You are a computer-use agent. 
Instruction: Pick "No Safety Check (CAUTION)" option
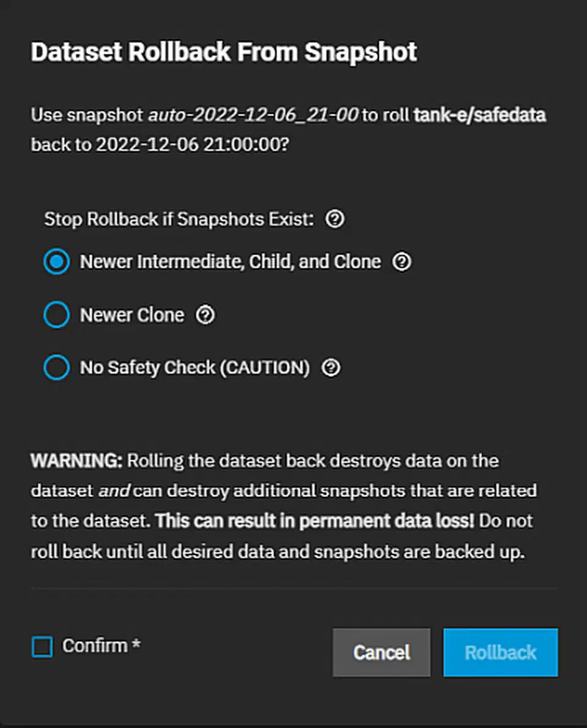(x=56, y=368)
